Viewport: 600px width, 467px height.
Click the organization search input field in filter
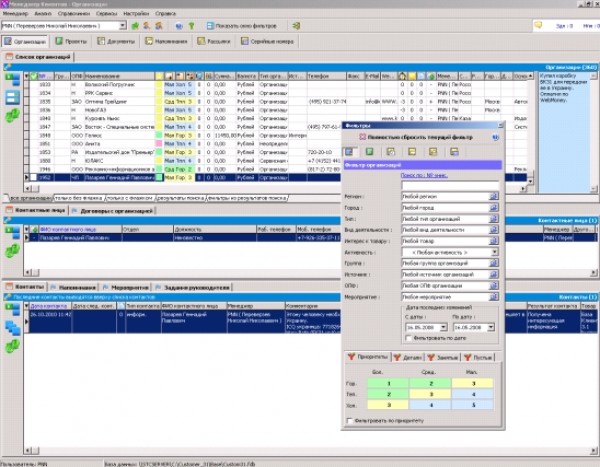point(448,184)
